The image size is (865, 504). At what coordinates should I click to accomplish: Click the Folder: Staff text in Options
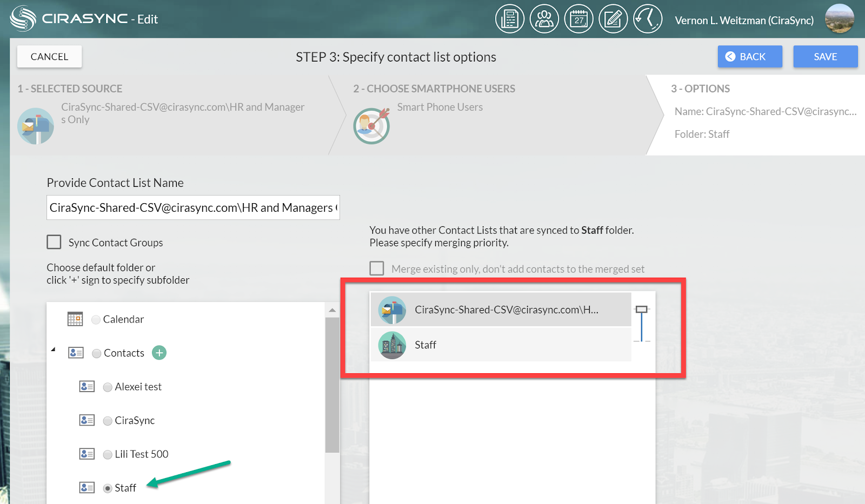point(702,134)
